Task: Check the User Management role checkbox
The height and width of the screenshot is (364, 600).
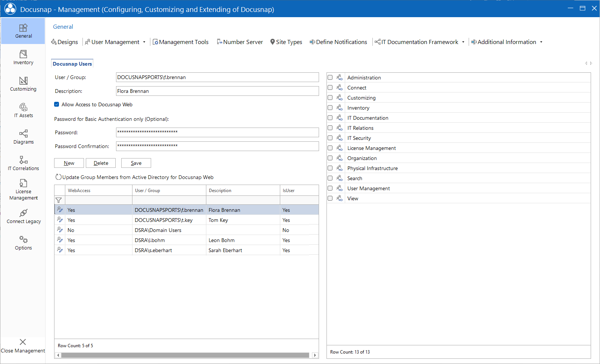Action: pyautogui.click(x=330, y=188)
